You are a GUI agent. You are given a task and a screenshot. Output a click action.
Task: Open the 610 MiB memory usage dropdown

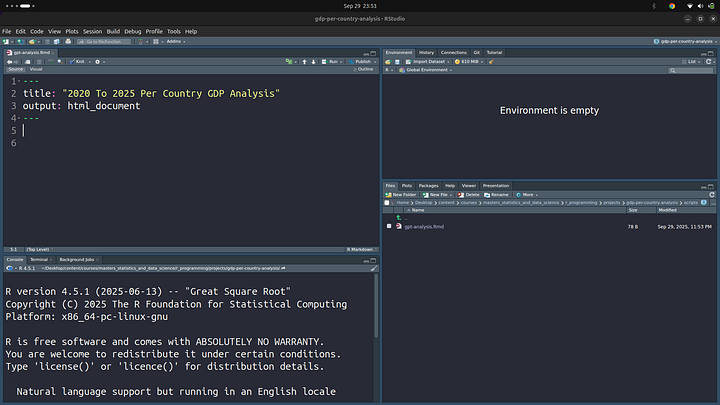click(469, 62)
